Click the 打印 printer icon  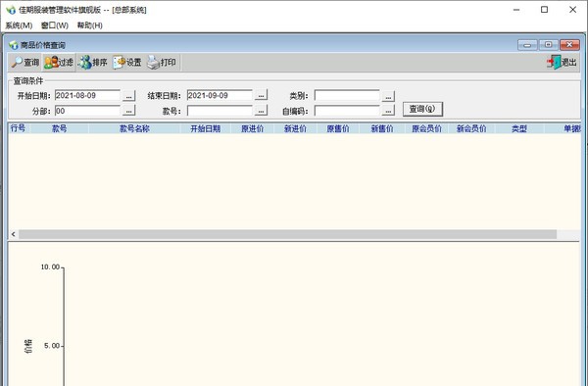coord(153,62)
